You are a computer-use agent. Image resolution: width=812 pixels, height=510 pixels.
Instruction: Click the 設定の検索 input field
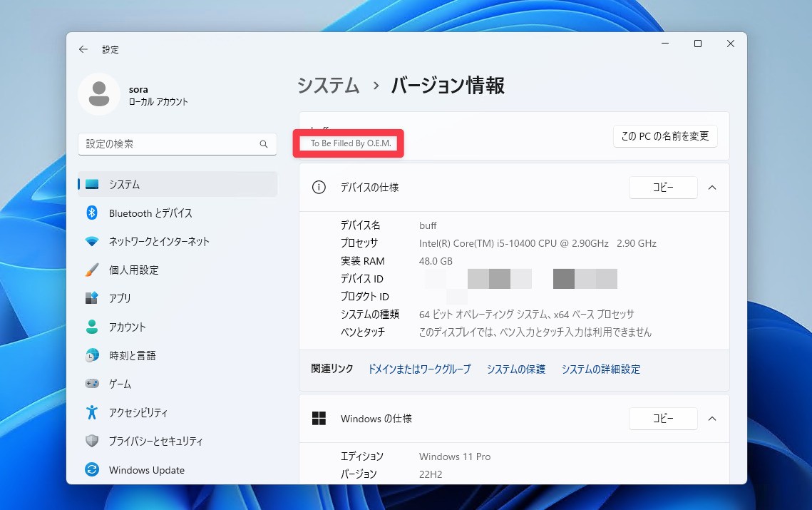click(x=168, y=144)
